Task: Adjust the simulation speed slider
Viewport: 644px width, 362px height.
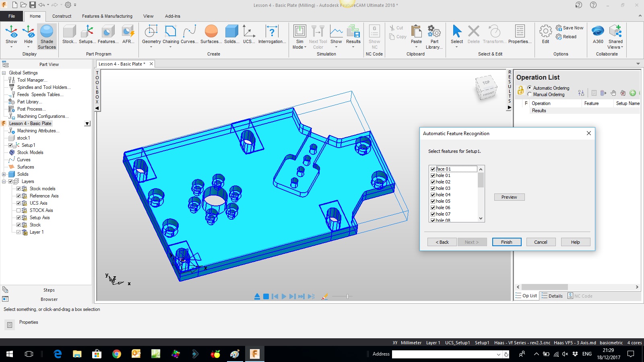Action: (347, 296)
